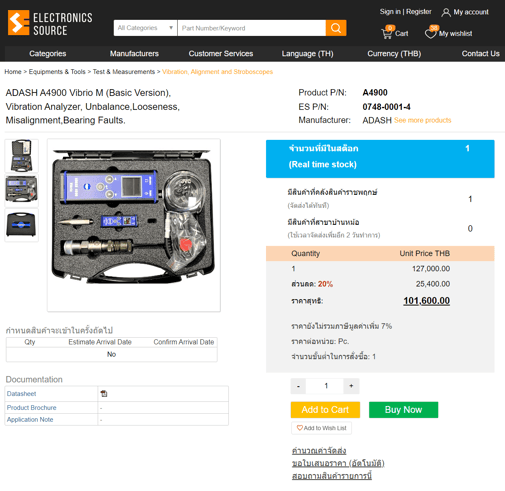505x491 pixels.
Task: Click the orange search magnifier button
Action: coord(336,28)
